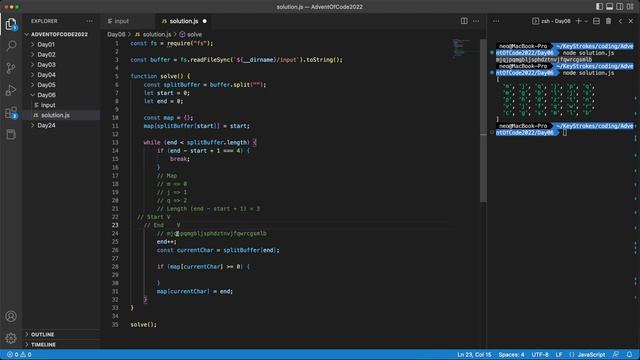Click the terminal prompt input cursor
The height and width of the screenshot is (360, 640).
point(565,132)
